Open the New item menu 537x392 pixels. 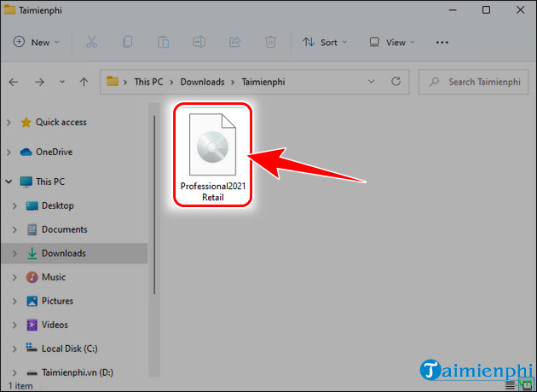37,42
